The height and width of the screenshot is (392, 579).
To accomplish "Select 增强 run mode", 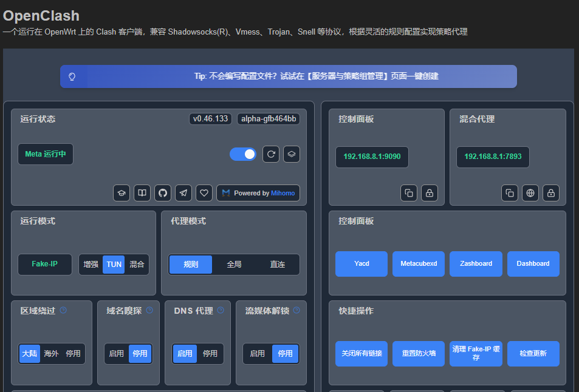I will click(91, 265).
